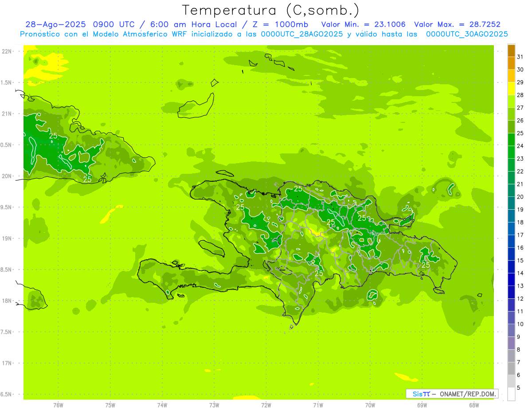Click the '70W' longitude label
Screen dimensions: 532x411
pos(370,405)
